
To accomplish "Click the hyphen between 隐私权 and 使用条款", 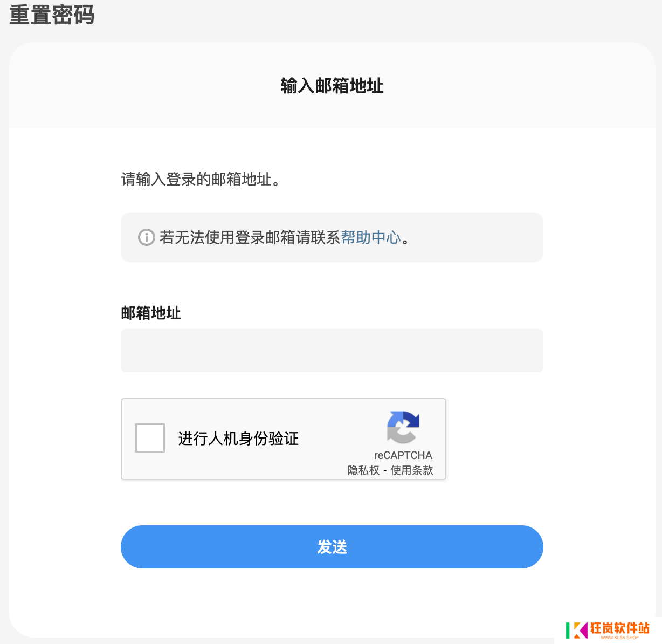I will (385, 471).
